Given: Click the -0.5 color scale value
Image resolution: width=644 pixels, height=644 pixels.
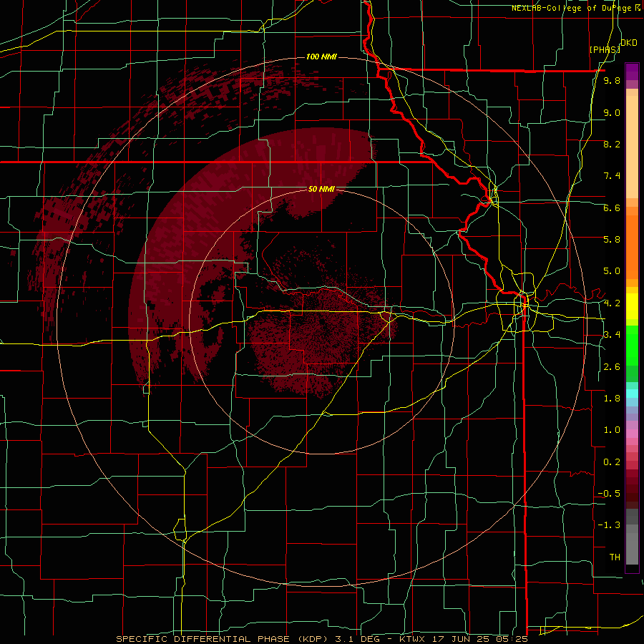Looking at the screenshot, I should point(609,494).
